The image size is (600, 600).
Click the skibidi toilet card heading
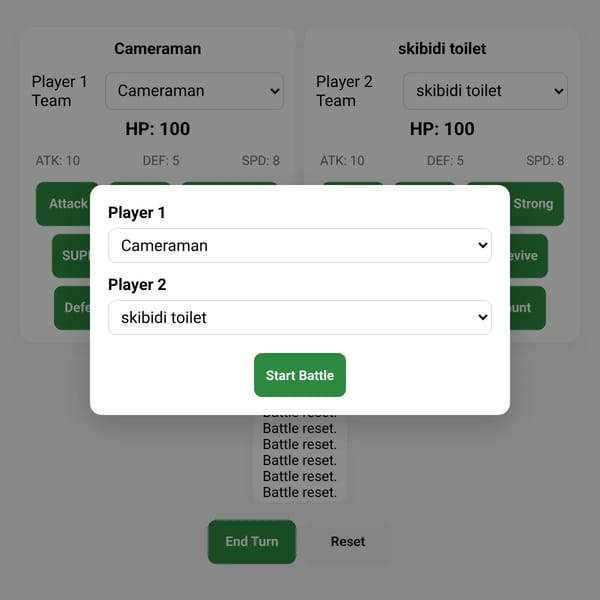[x=442, y=49]
